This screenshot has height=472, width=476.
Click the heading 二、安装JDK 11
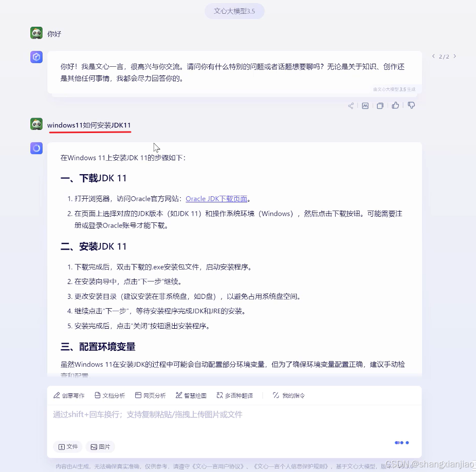pyautogui.click(x=94, y=247)
